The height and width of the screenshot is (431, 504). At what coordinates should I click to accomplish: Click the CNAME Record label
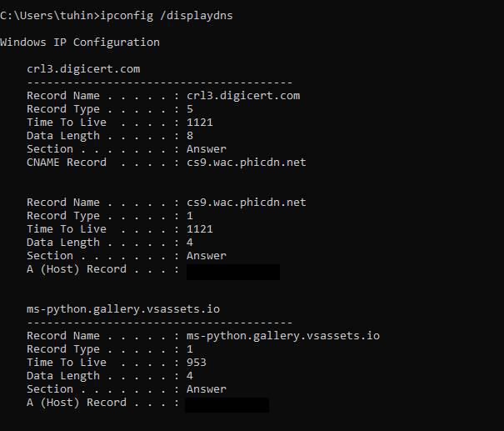click(67, 163)
